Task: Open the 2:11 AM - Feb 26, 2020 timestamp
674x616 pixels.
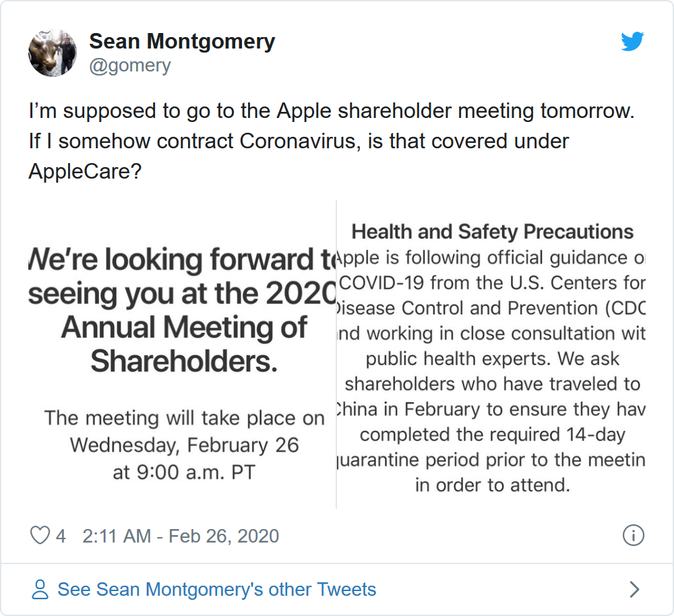Action: pyautogui.click(x=181, y=536)
